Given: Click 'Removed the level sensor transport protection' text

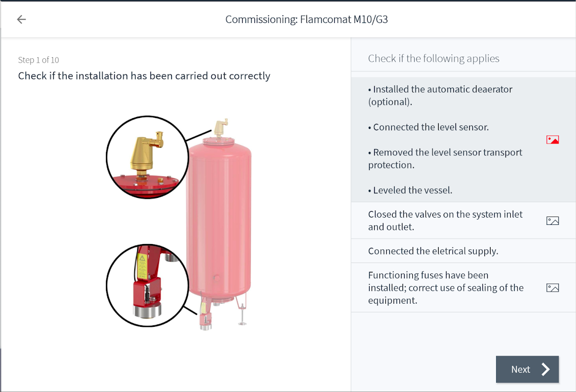Looking at the screenshot, I should pyautogui.click(x=445, y=159).
